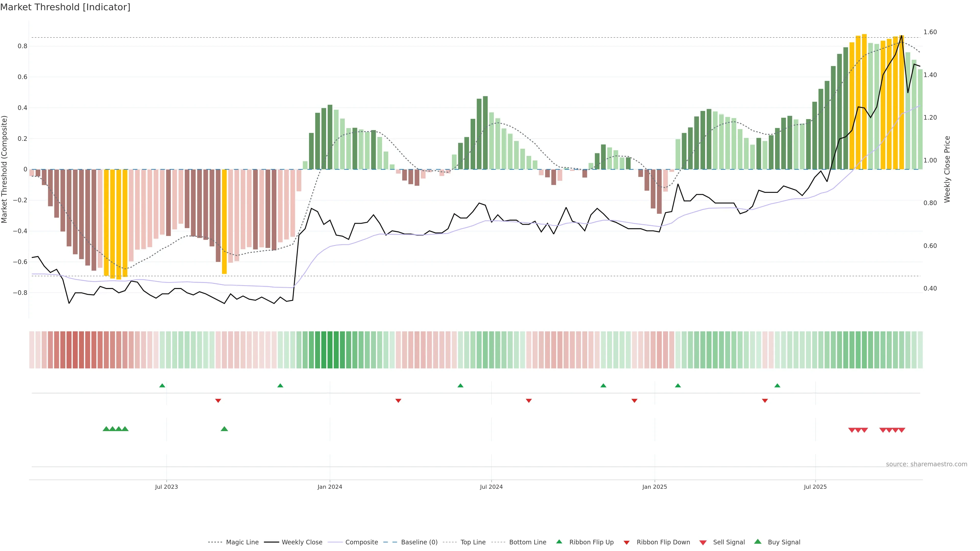Click the Market Threshold [Indicator] title
The height and width of the screenshot is (551, 980).
(x=65, y=7)
